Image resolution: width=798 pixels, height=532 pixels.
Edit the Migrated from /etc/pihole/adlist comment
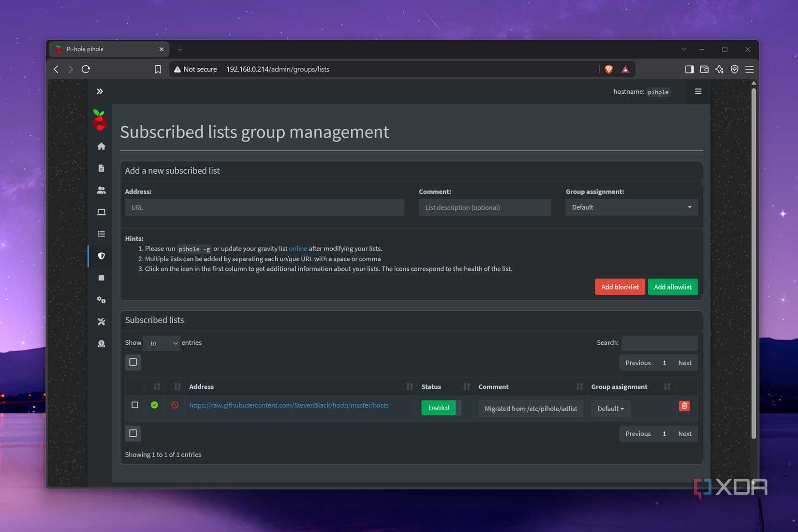coord(531,409)
